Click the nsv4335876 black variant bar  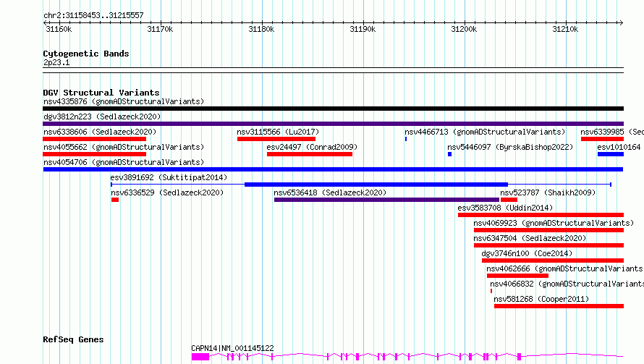coord(333,109)
